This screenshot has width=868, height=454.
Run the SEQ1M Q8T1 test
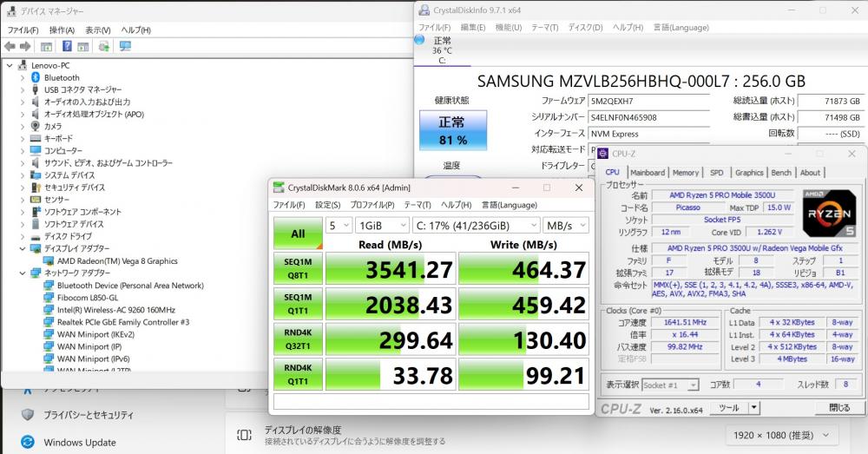298,268
